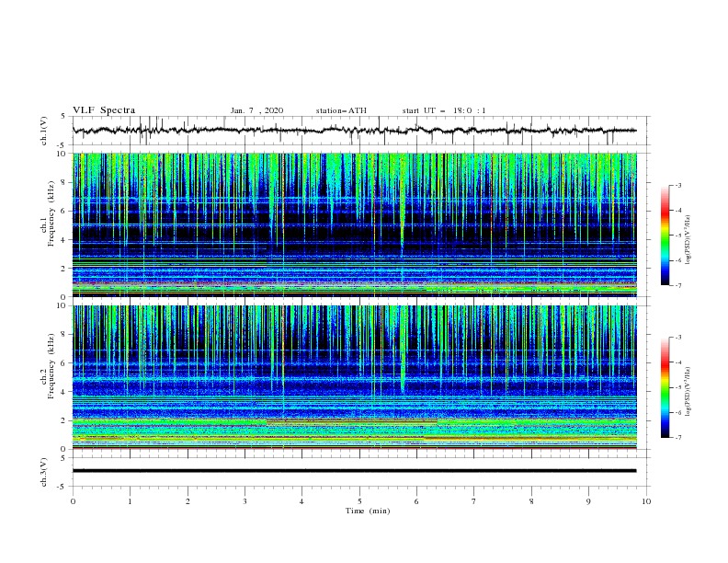The height and width of the screenshot is (563, 728).
Task: Click the "-4" tick on ch.2 color bar
Action: pos(677,362)
